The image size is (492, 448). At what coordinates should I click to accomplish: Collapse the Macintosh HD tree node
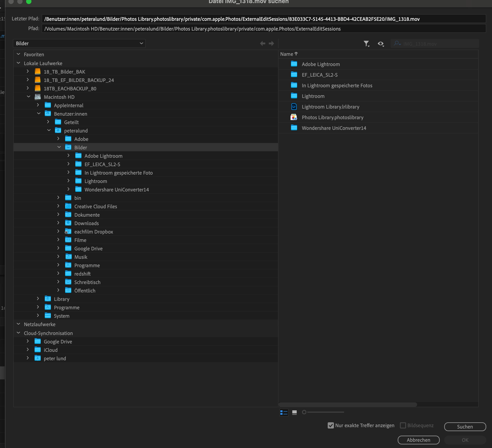[29, 97]
